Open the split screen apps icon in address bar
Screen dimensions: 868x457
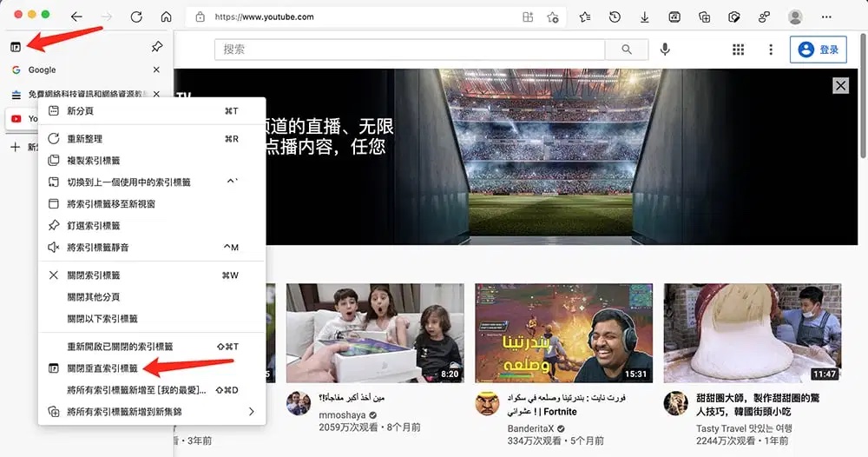(528, 17)
